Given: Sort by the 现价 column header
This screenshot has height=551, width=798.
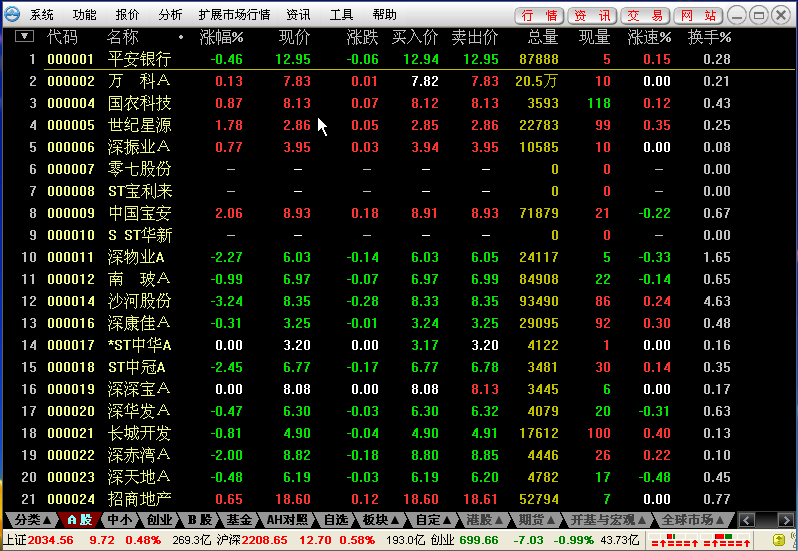Looking at the screenshot, I should [295, 37].
